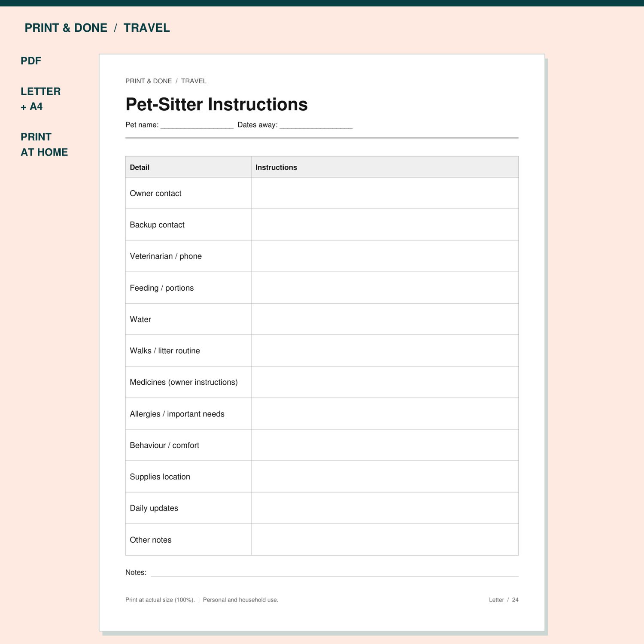Select the "Behaviour / comfort" row label
Viewport: 644px width, 644px height.
click(x=164, y=445)
